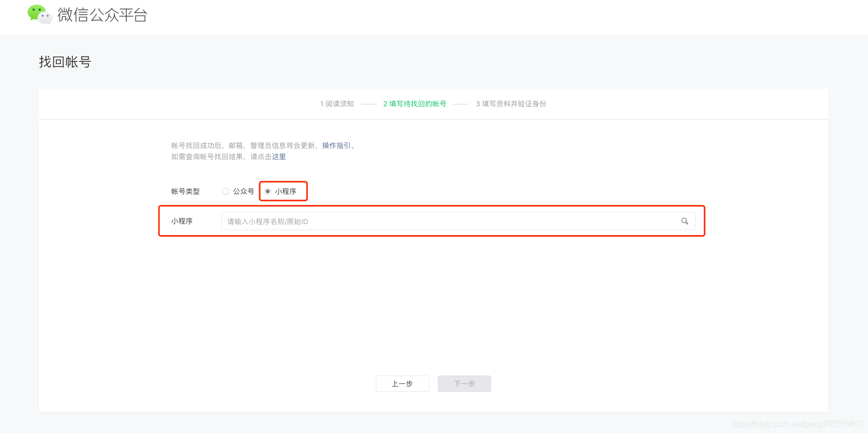Viewport: 868px width, 433px height.
Task: Select the 小程序 radio button
Action: pos(268,191)
